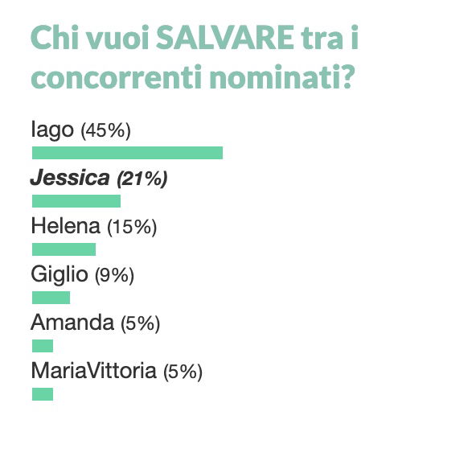The image size is (476, 465).
Task: Choose the Helena (15%) label
Action: point(94,227)
